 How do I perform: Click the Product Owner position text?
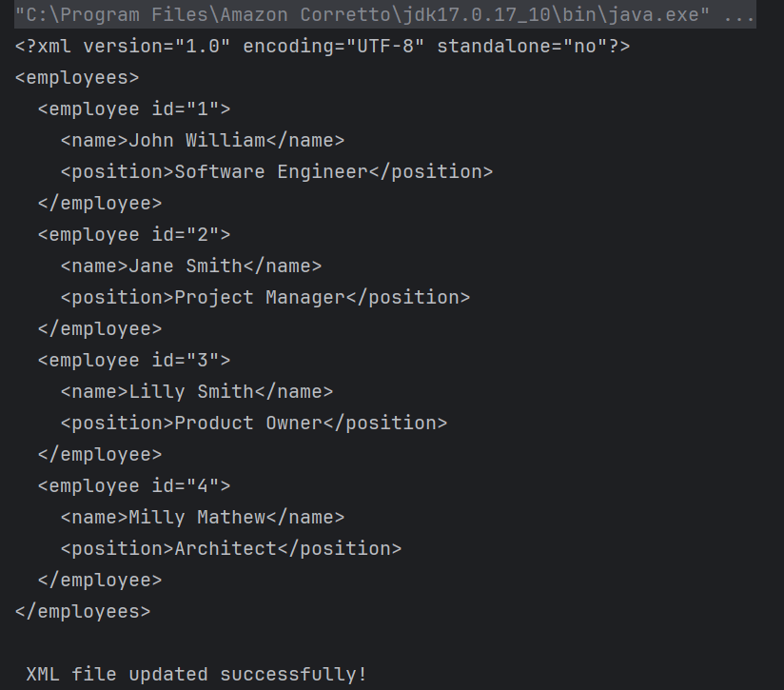click(248, 424)
